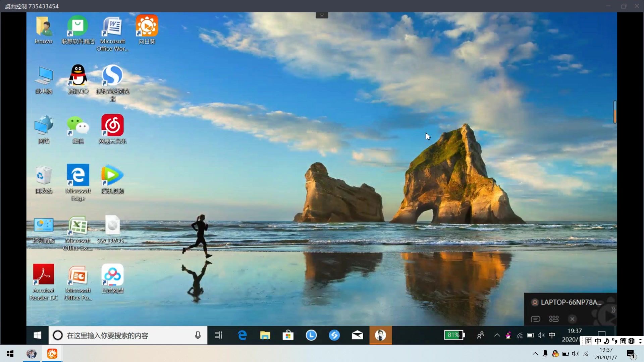Open the lenovo user folder icon

coord(44,30)
